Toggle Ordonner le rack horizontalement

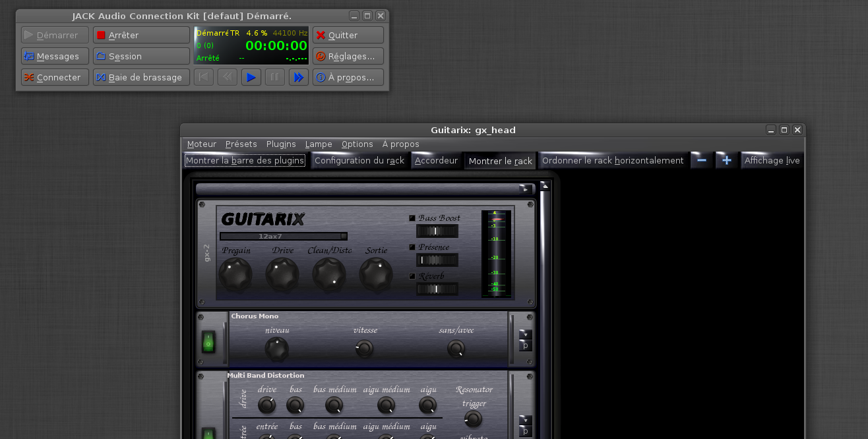(x=613, y=161)
